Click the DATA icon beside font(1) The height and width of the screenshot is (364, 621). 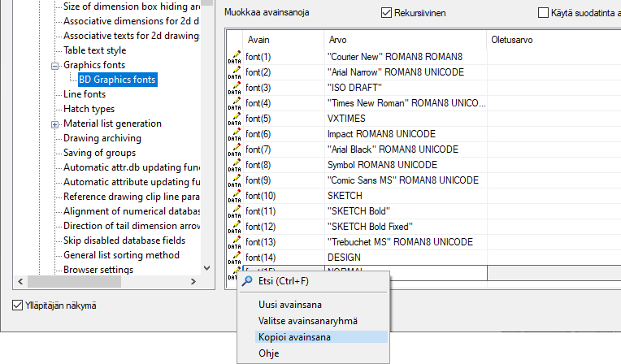[x=235, y=57]
